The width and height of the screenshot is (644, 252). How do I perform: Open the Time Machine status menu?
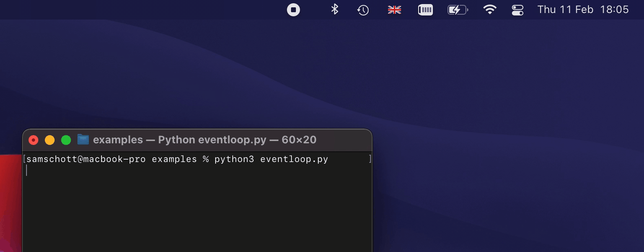363,10
